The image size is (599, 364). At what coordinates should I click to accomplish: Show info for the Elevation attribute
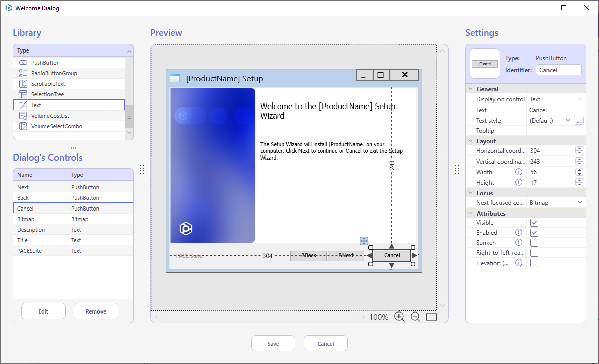(518, 263)
